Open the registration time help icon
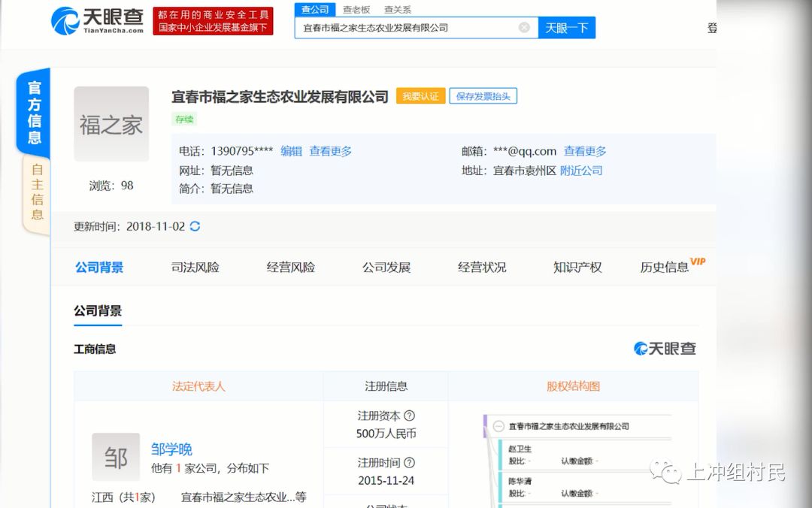The height and width of the screenshot is (508, 812). pos(409,462)
